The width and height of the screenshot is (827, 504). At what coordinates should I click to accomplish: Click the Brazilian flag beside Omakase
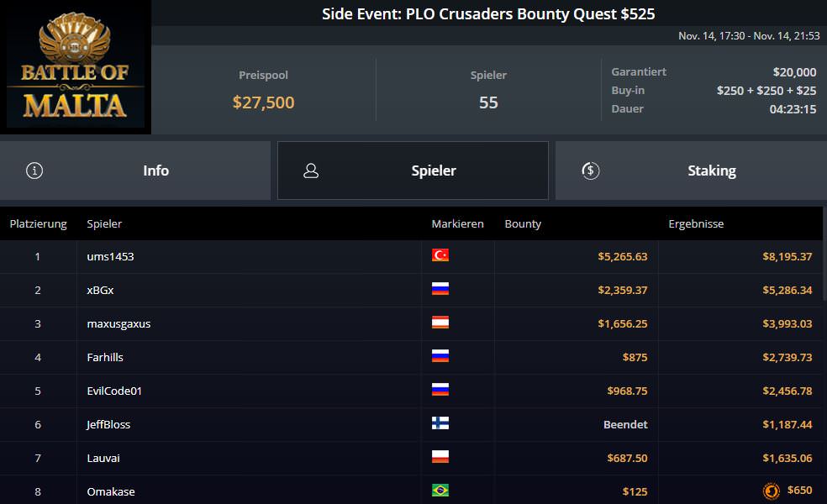pyautogui.click(x=440, y=491)
